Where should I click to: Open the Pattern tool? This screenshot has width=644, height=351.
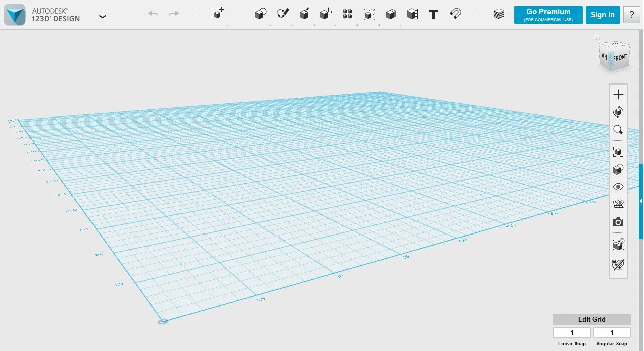347,14
